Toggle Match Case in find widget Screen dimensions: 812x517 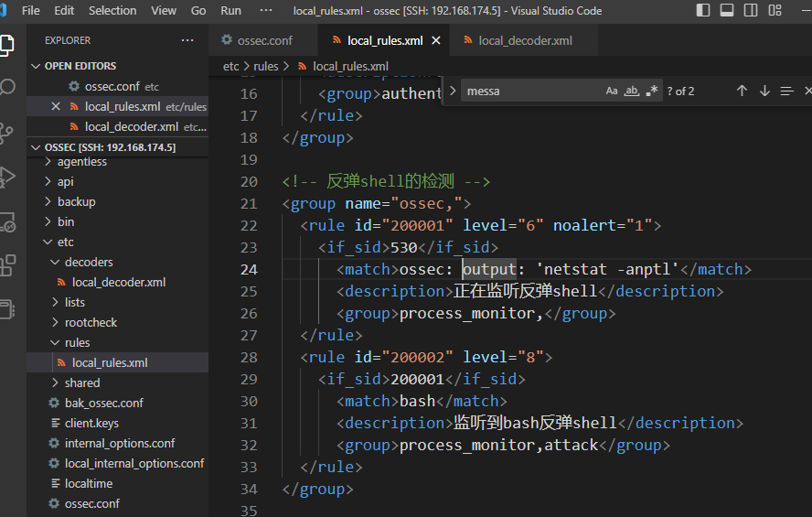click(612, 91)
